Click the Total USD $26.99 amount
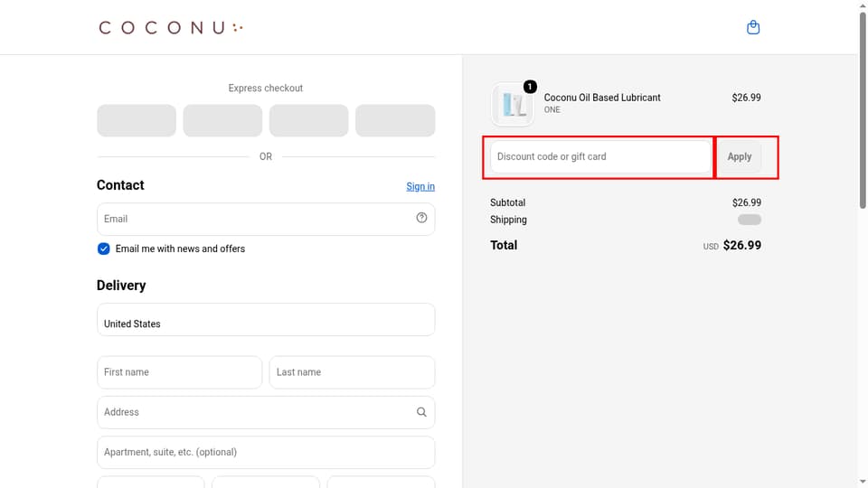 [x=741, y=245]
